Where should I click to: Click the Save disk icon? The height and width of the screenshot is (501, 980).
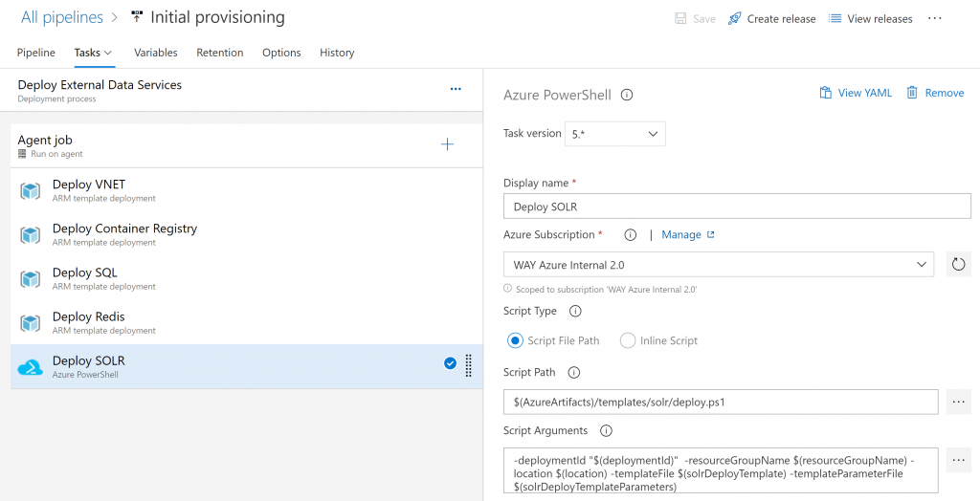click(680, 19)
